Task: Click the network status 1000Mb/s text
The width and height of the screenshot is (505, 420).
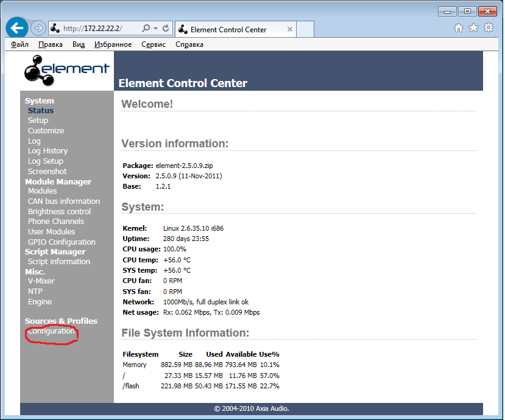Action: point(206,302)
